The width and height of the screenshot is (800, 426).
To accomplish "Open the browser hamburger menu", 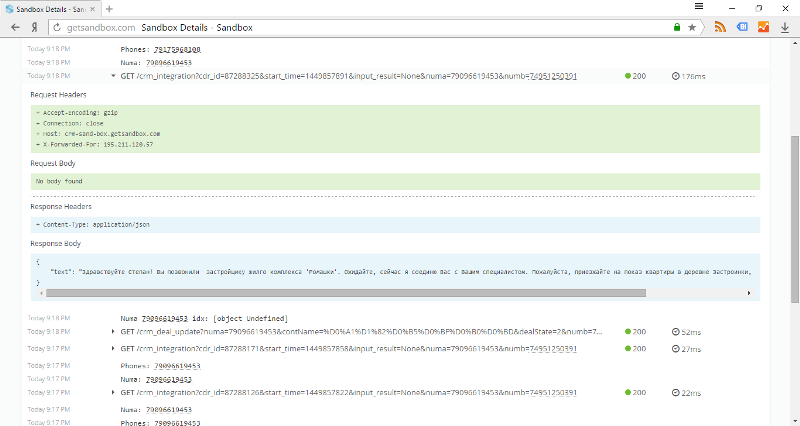I will coord(699,7).
